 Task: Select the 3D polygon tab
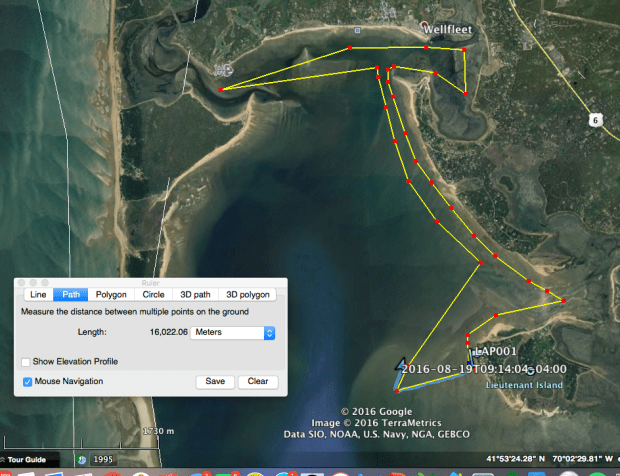(x=247, y=295)
